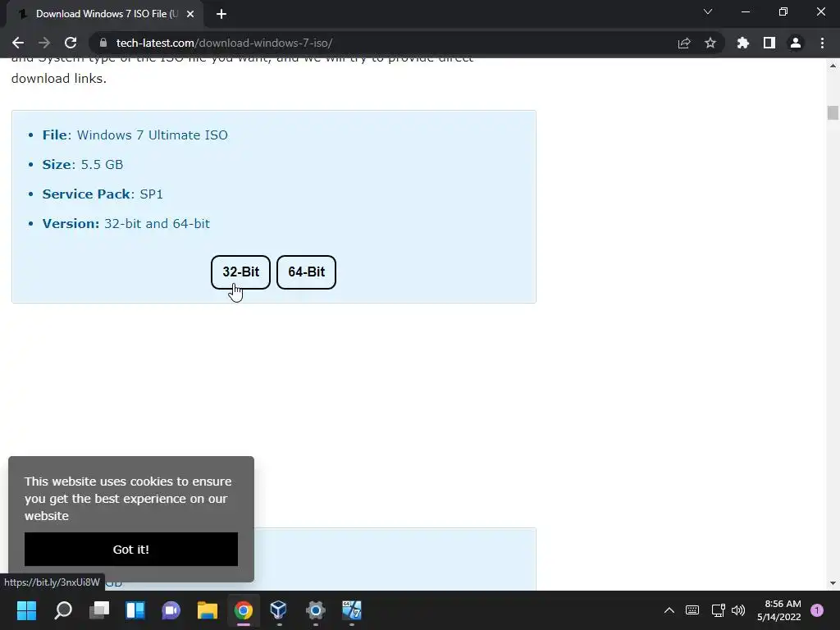Click the Version 32-bit and 64-bit text

[x=126, y=223]
